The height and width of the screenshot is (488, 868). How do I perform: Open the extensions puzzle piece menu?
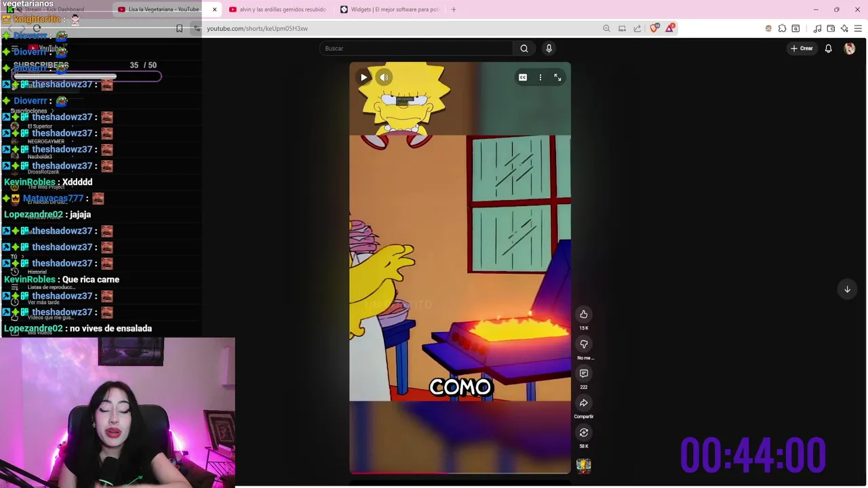pos(782,28)
